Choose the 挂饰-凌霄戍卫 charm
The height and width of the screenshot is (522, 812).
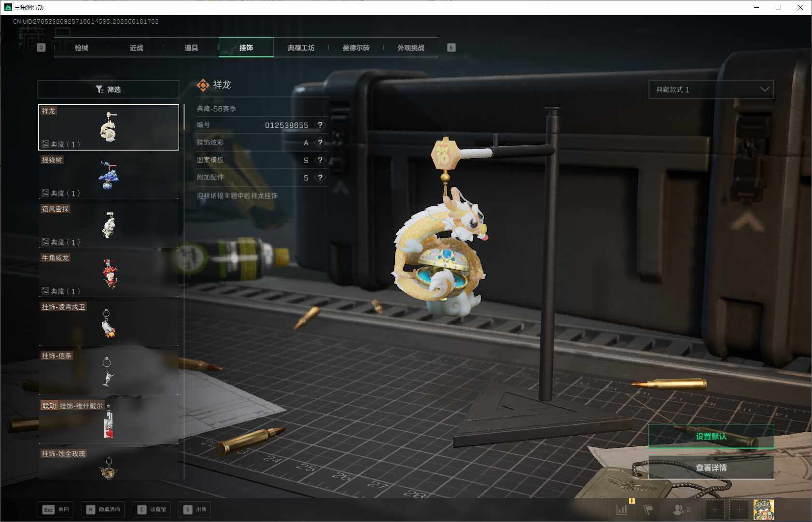click(109, 323)
